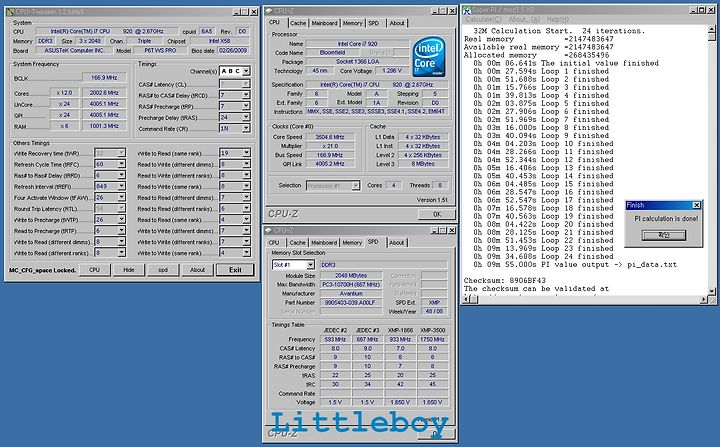Click the BCLK 166.9 MHz value field
Image resolution: width=720 pixels, height=447 pixels.
(x=104, y=78)
